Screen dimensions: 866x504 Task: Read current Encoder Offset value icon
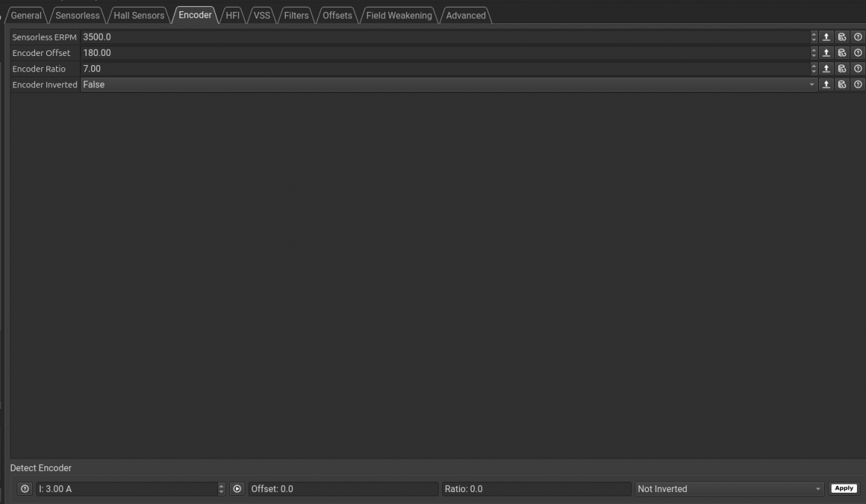[x=826, y=52]
